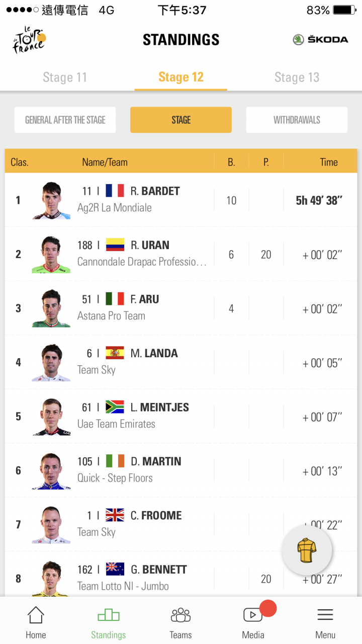This screenshot has height=644, width=362.
Task: Show the Withdrawals list
Action: coord(297,120)
